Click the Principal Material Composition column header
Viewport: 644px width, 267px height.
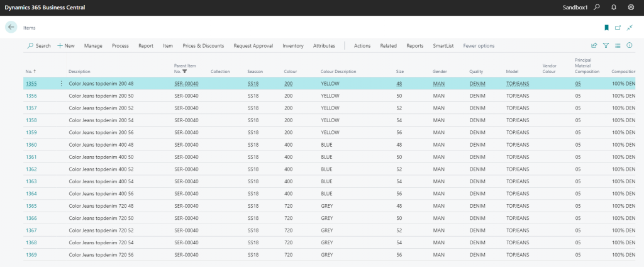coord(587,66)
